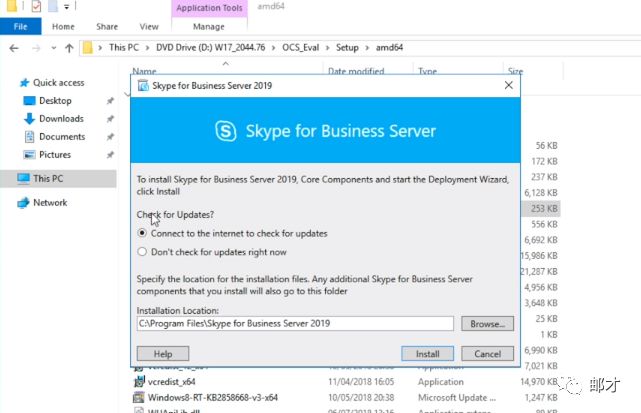641x413 pixels.
Task: Select 'Connect to the internet to check for updates'
Action: coord(143,233)
